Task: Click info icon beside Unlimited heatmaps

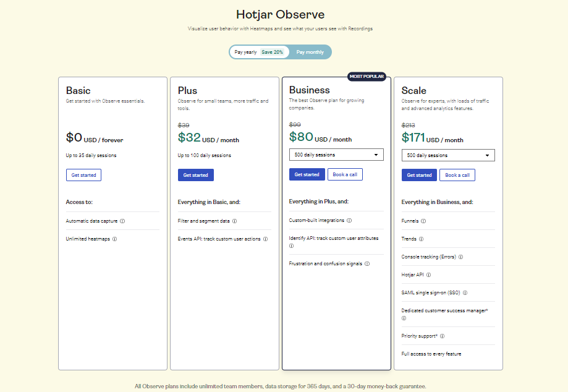Action: 114,239
